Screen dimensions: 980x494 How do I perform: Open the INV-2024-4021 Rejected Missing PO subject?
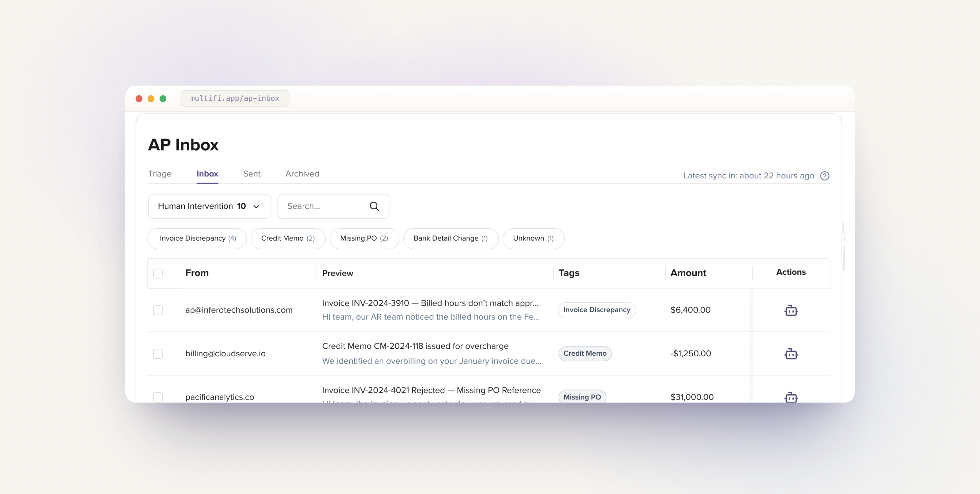[431, 390]
